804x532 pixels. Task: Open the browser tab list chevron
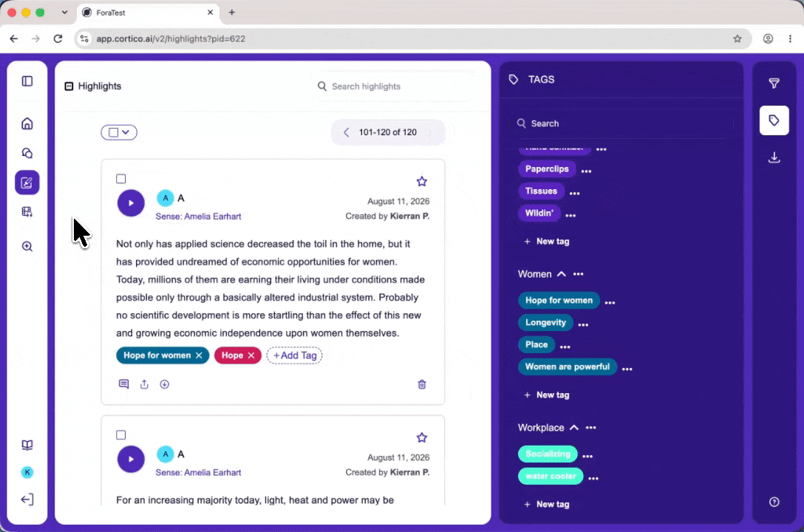(64, 13)
